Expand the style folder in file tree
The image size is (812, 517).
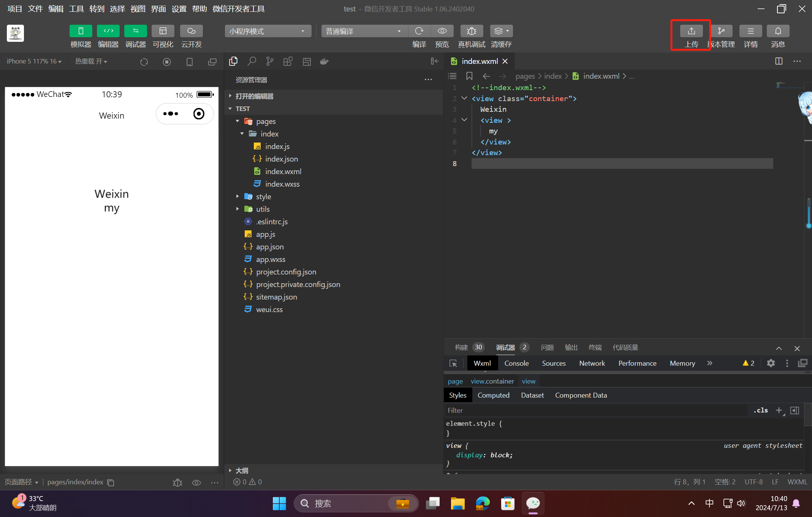(263, 197)
